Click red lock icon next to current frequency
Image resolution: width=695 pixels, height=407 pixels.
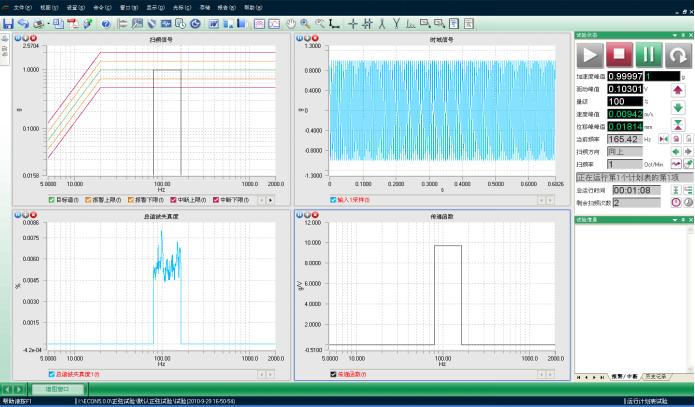pos(676,139)
